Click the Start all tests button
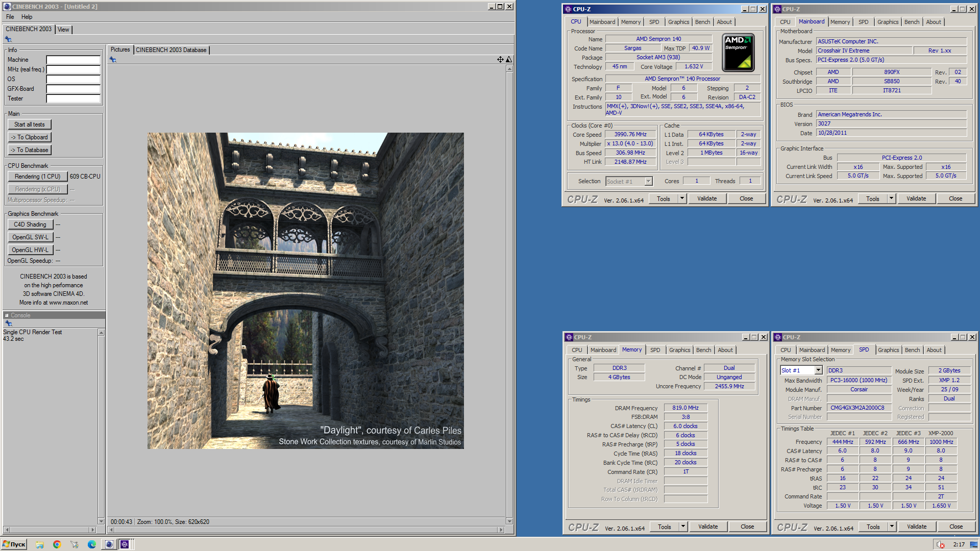The width and height of the screenshot is (980, 551). coord(30,124)
